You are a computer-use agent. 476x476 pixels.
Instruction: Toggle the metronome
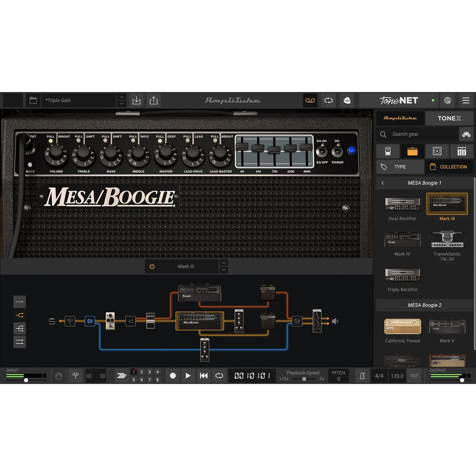(x=362, y=376)
